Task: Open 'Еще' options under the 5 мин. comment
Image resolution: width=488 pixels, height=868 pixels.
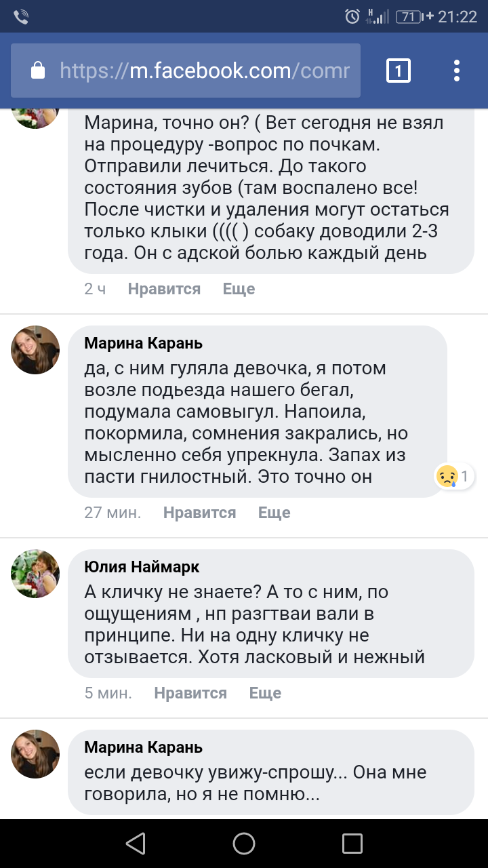Action: [265, 693]
